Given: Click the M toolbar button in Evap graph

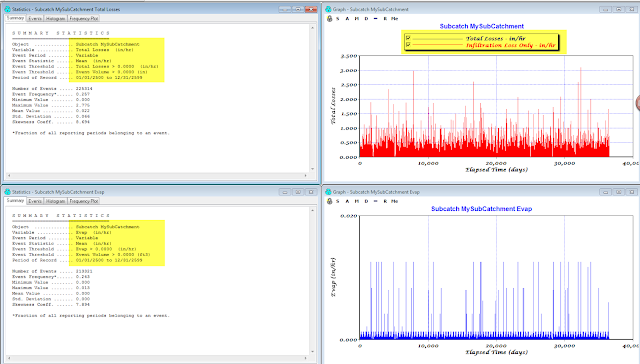Looking at the screenshot, I should coord(357,201).
